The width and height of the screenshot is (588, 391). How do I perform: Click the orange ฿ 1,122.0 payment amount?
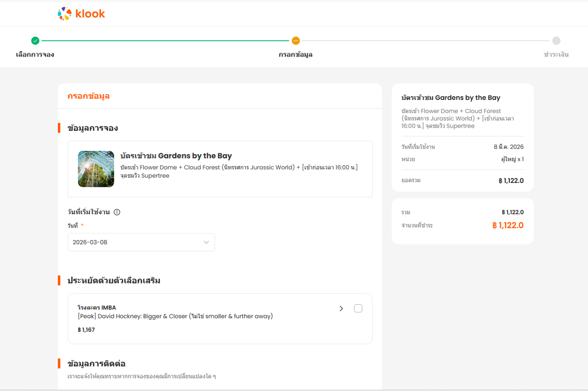508,225
